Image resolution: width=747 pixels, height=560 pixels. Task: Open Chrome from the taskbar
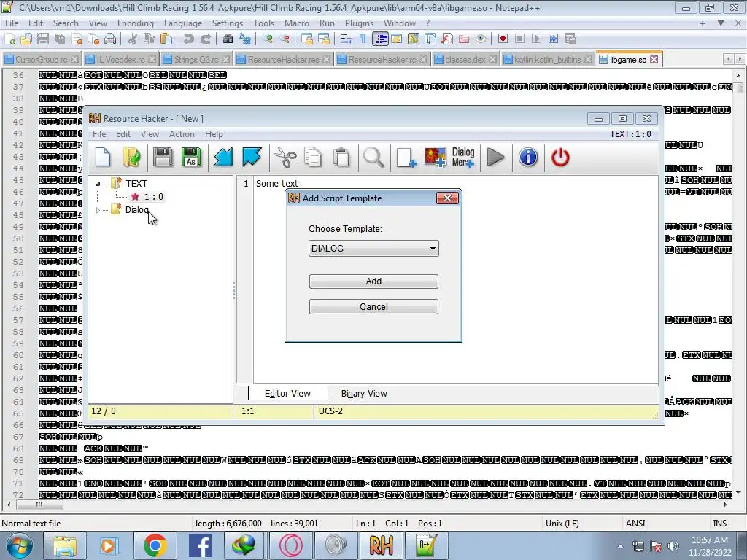coord(155,545)
